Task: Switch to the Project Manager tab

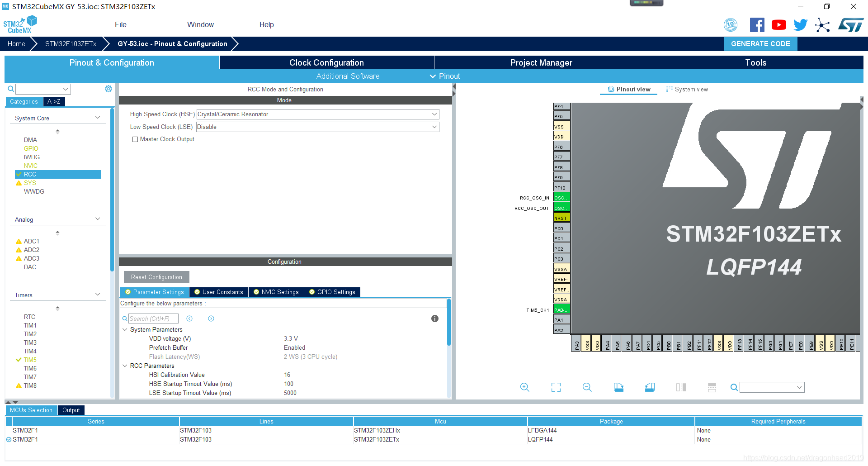Action: [x=541, y=62]
